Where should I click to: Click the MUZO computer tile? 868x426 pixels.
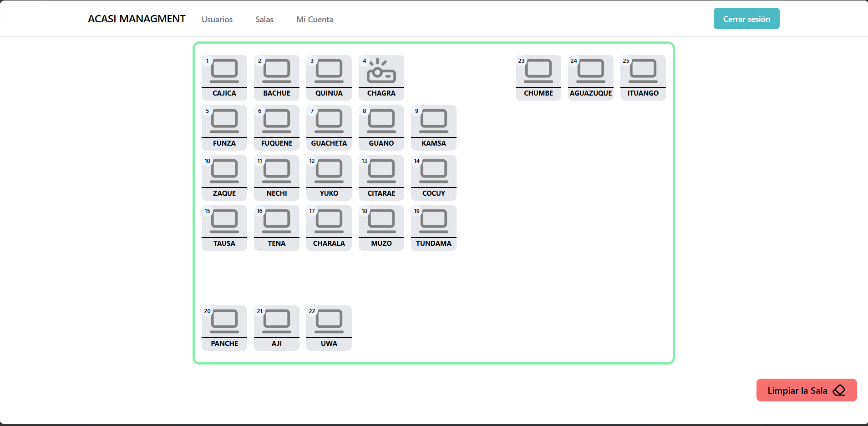(381, 228)
